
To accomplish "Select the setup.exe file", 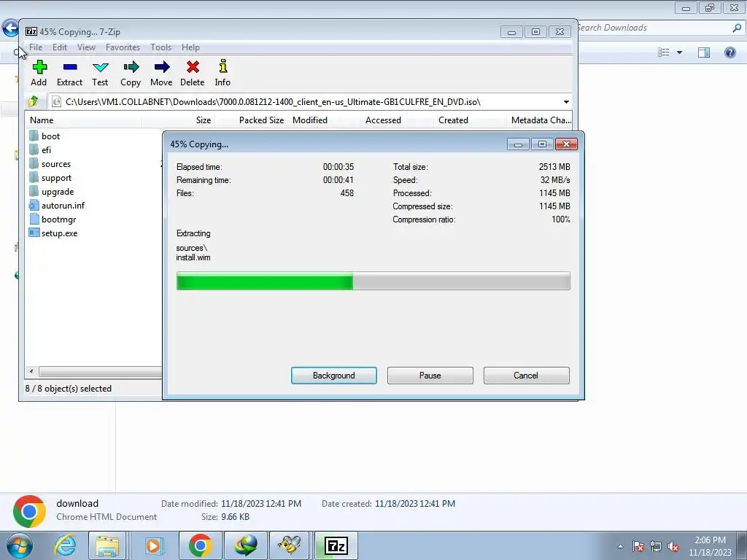I will pyautogui.click(x=53, y=233).
